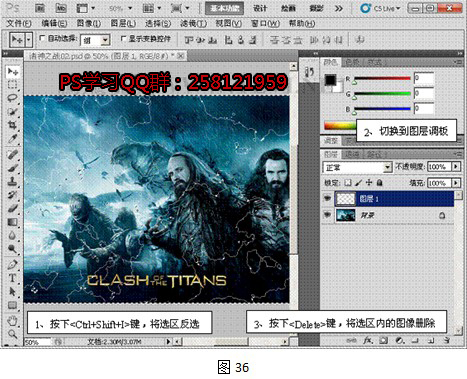The width and height of the screenshot is (467, 379).
Task: Enable the Auto-Select checkbox
Action: (x=42, y=38)
